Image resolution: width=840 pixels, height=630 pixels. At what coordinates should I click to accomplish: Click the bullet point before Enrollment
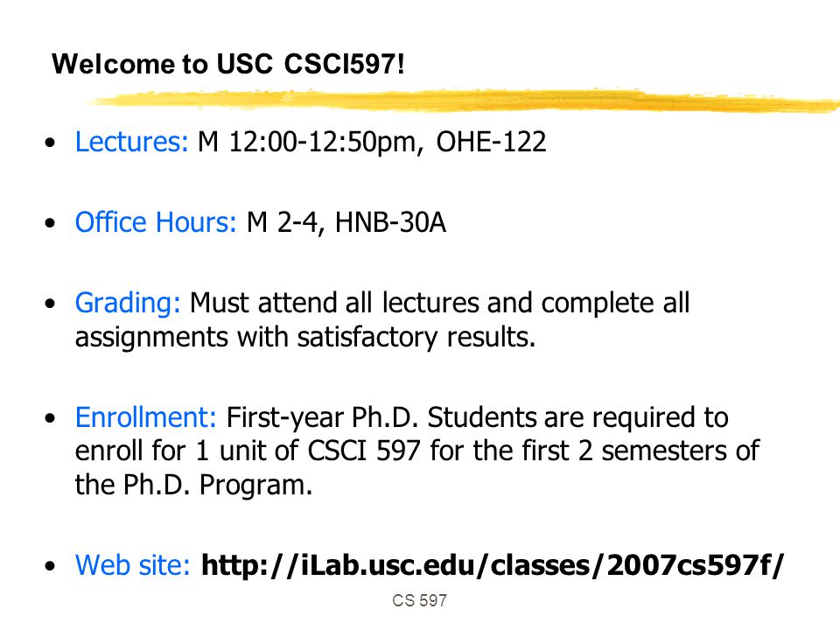click(51, 418)
